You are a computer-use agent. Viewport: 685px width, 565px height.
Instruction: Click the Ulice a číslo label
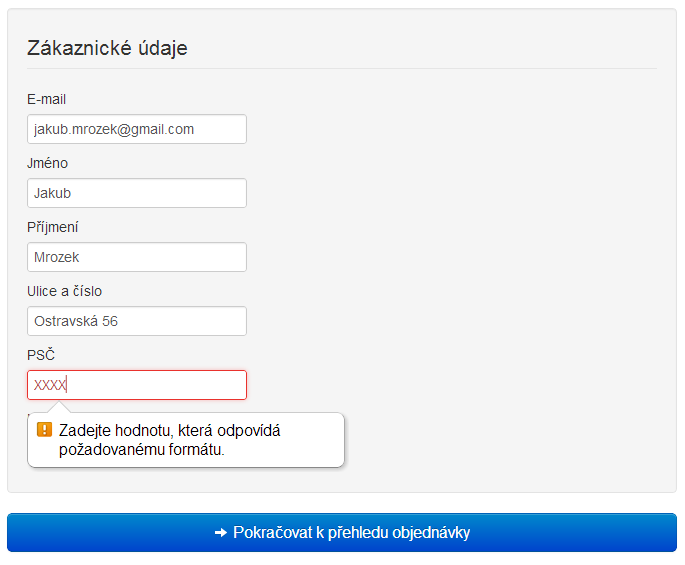65,291
